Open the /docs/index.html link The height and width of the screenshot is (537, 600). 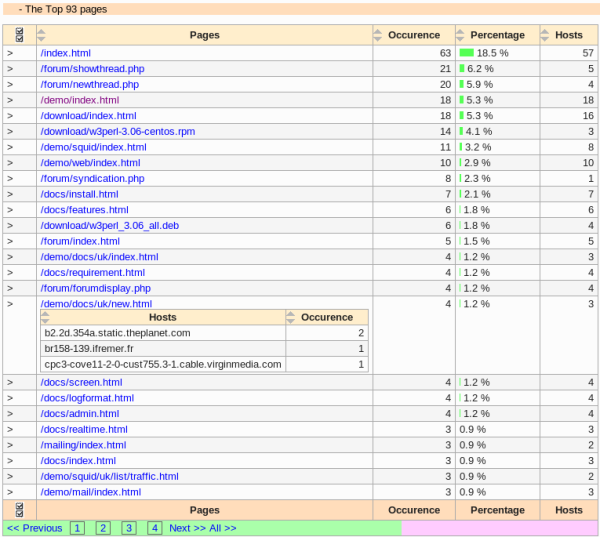(x=78, y=461)
